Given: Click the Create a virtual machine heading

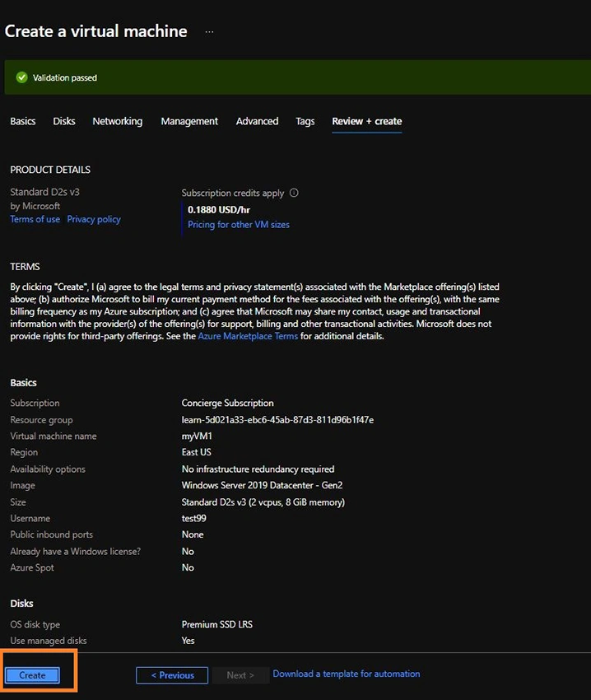Looking at the screenshot, I should click(96, 31).
